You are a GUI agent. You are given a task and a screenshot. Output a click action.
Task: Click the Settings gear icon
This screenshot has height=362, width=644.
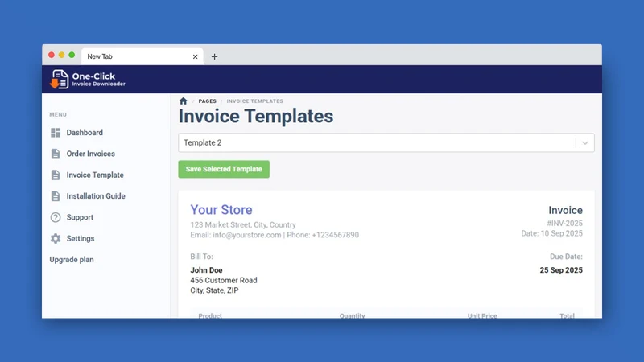coord(56,238)
